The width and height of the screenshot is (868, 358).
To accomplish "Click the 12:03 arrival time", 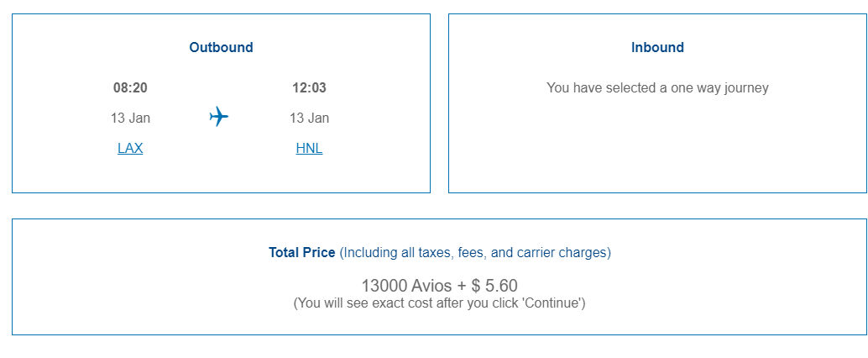I will [309, 87].
